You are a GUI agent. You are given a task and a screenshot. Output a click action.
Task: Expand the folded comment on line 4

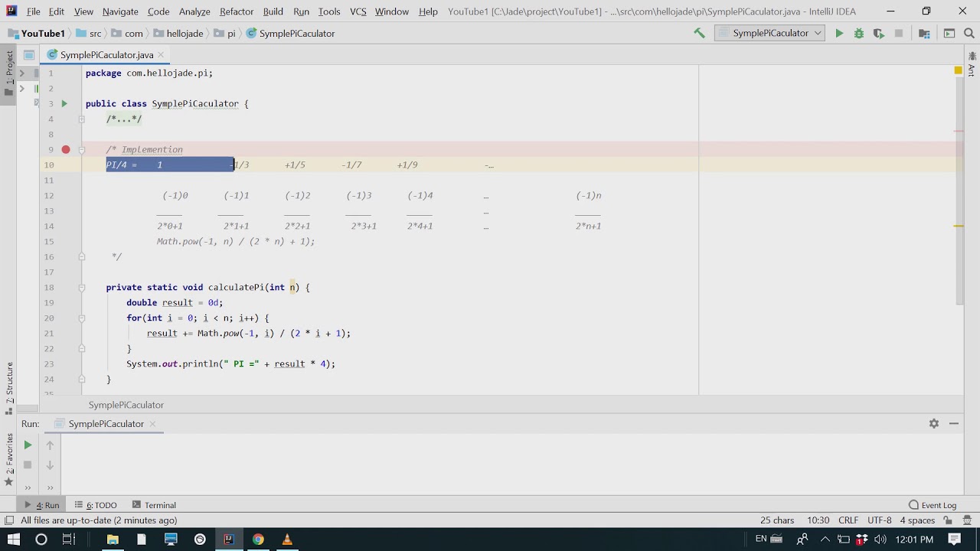[x=81, y=119]
